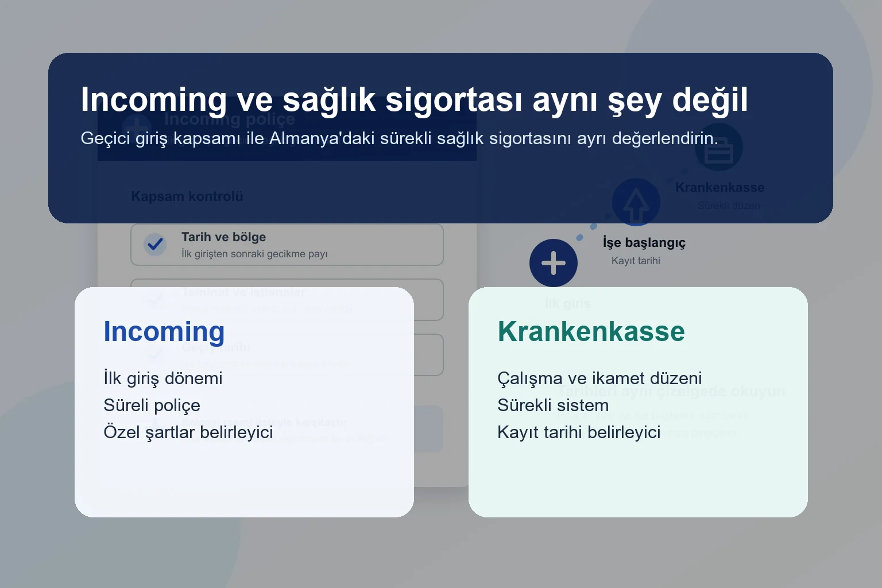Click the green "Krankenkasse" card heading
This screenshot has height=588, width=882.
click(591, 331)
